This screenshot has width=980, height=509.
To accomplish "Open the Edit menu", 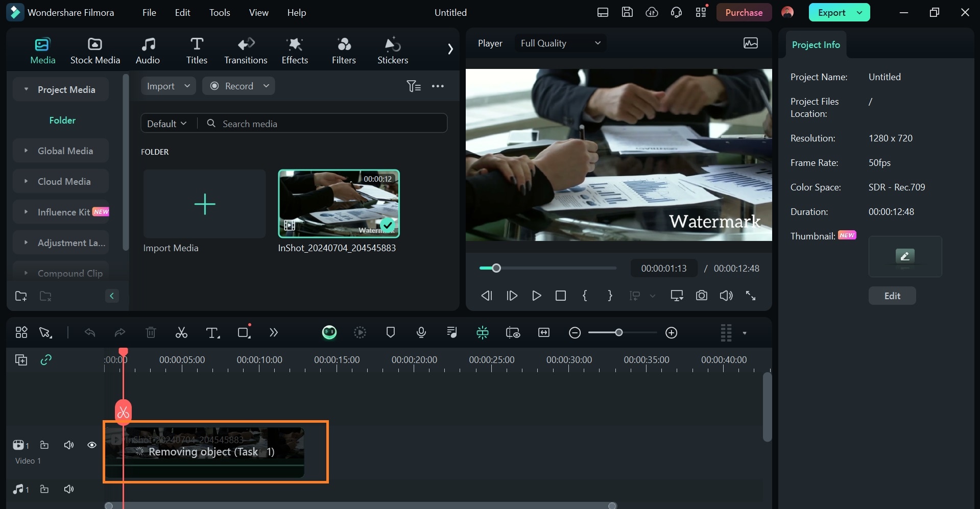I will point(182,13).
